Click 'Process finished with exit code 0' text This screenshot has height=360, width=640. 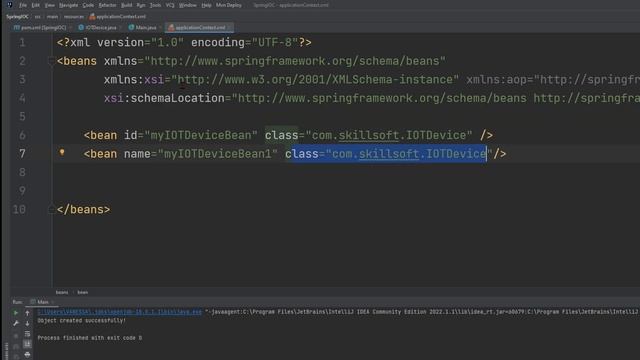click(x=90, y=338)
